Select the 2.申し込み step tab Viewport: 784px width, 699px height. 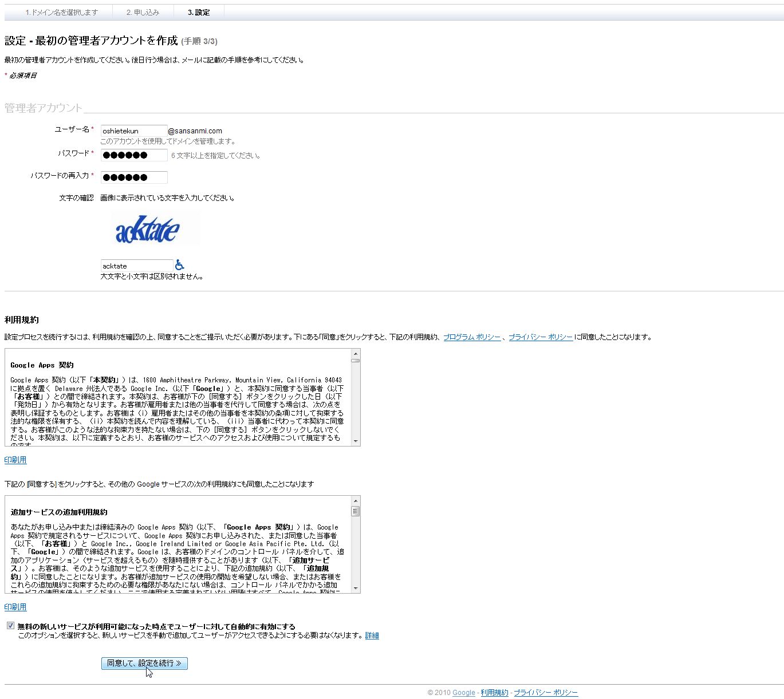point(143,12)
